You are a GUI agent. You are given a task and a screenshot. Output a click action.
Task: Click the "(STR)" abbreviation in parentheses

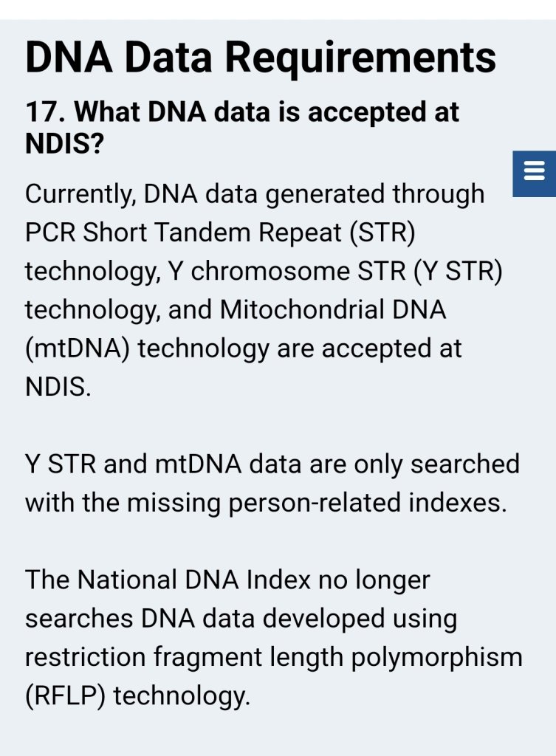[x=382, y=233]
